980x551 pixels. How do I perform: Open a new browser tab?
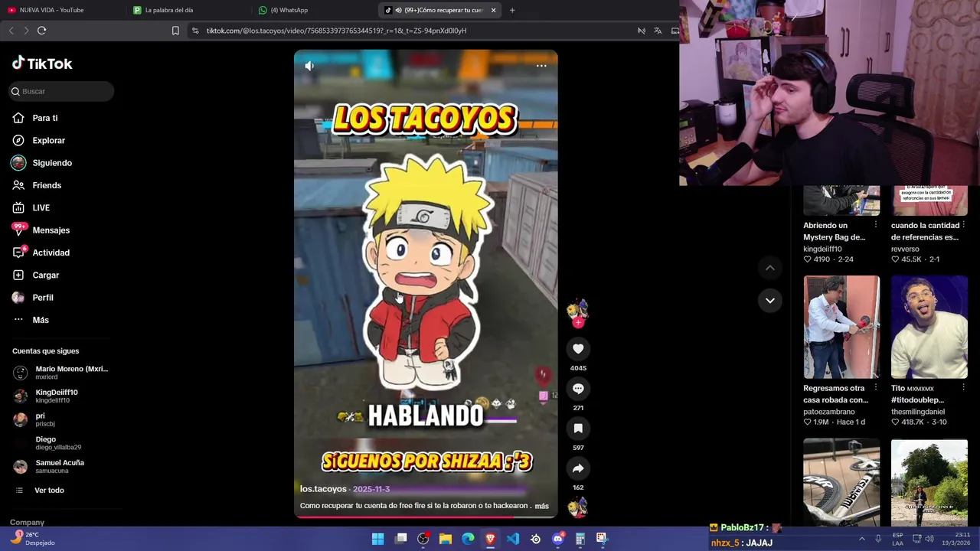coord(512,10)
